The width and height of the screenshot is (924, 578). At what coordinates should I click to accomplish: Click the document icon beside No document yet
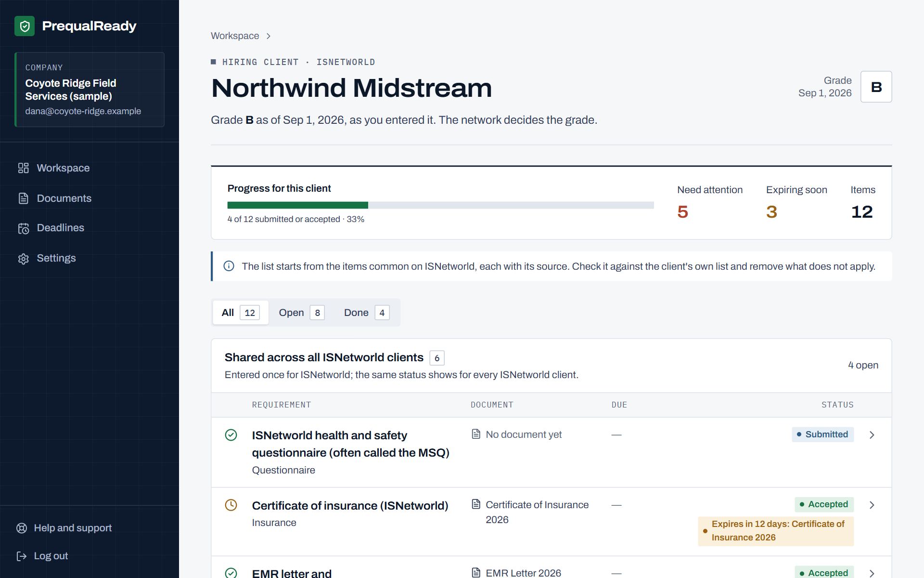pos(476,434)
